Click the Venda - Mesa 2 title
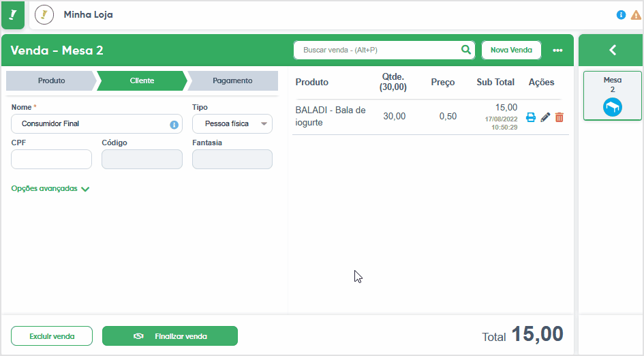Viewport: 644px width, 356px height. [57, 50]
